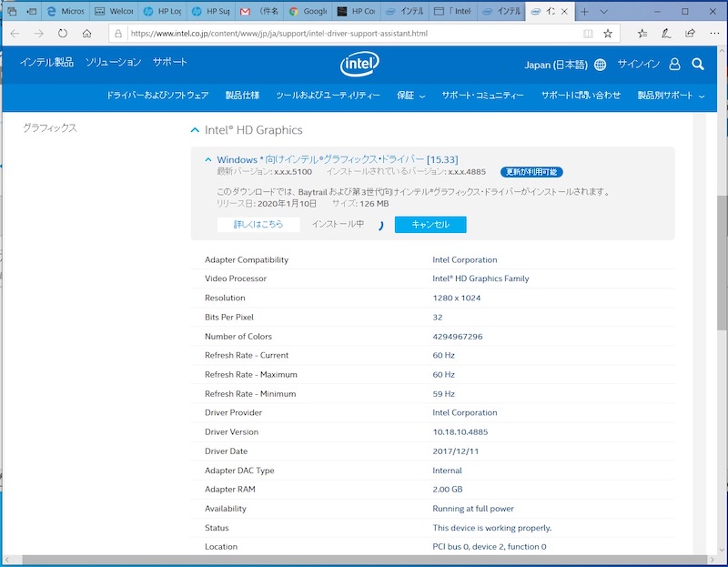Add notes with the pen icon

pos(666,34)
